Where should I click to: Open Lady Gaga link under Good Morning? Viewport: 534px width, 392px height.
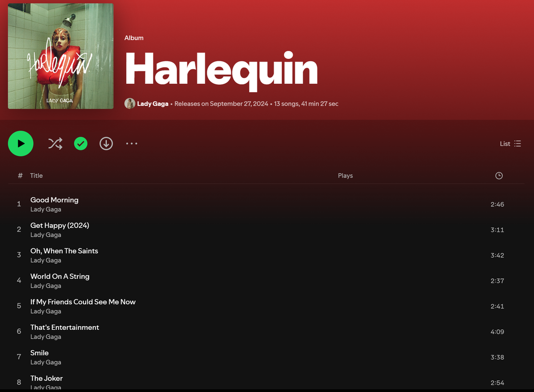click(x=46, y=209)
